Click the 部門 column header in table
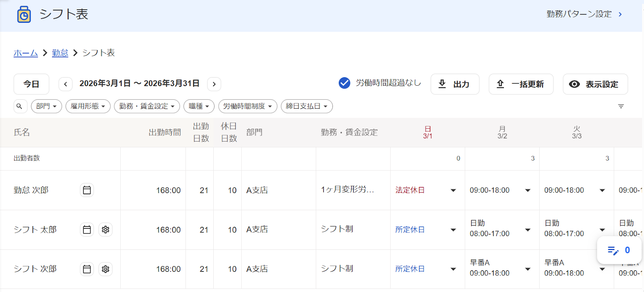 click(x=254, y=132)
